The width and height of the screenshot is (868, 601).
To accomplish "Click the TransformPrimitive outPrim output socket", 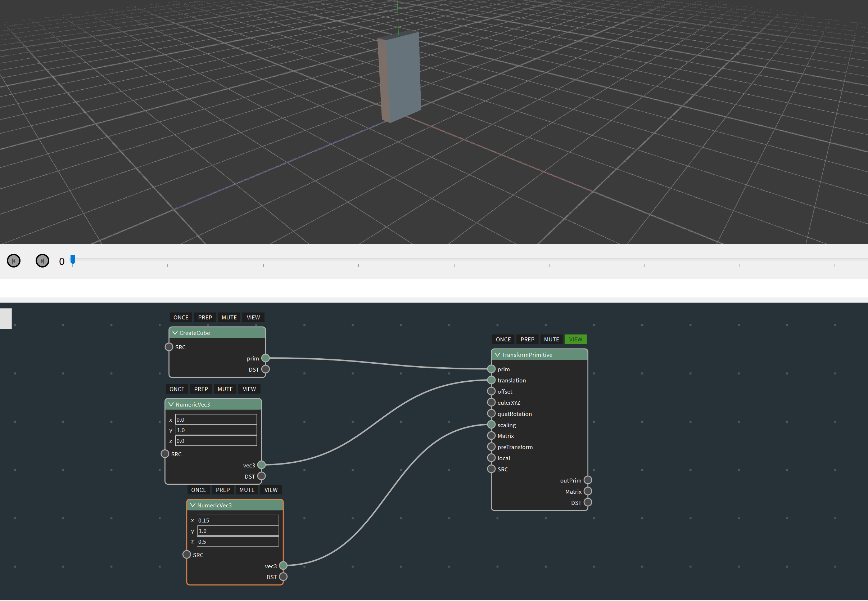I will [588, 480].
